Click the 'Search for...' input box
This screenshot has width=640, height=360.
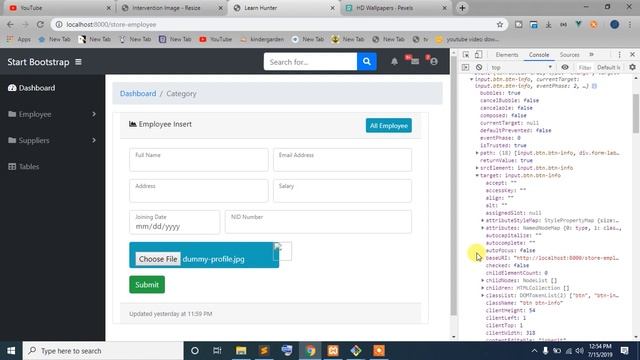(310, 62)
